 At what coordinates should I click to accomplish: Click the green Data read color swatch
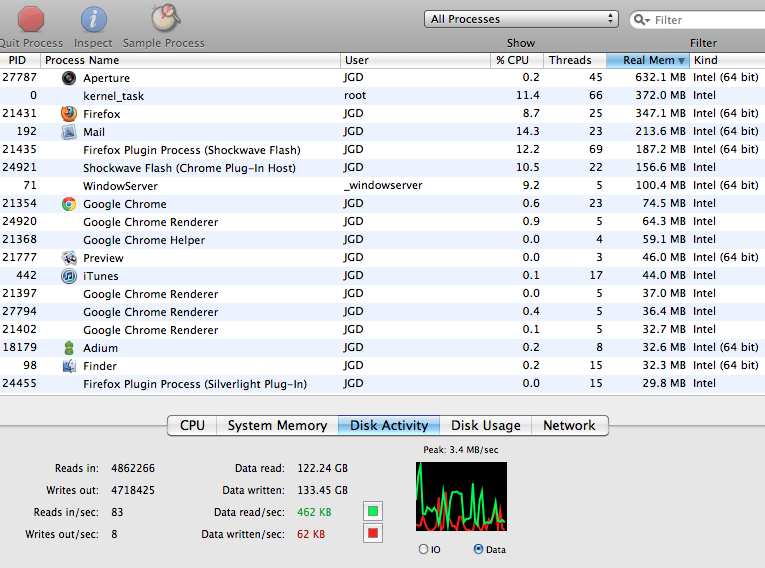pos(373,511)
